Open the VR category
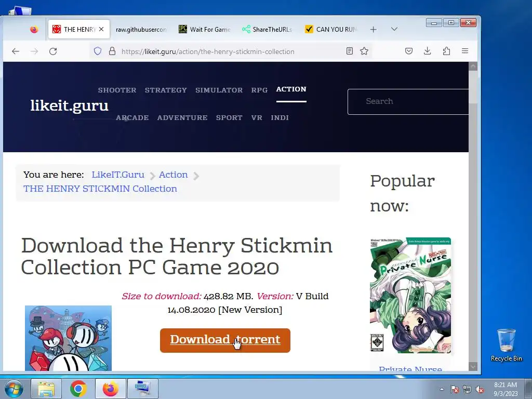Screen dimensions: 532x399 pos(257,118)
